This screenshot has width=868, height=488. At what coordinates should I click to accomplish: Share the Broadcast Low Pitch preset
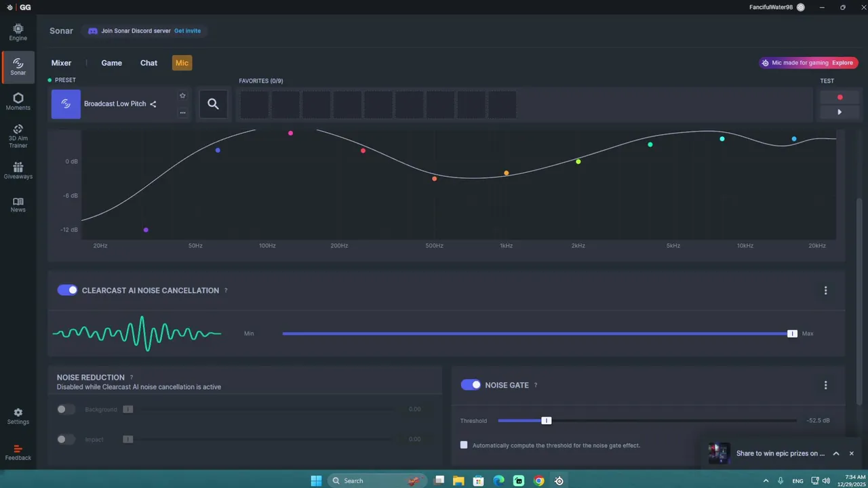coord(153,104)
